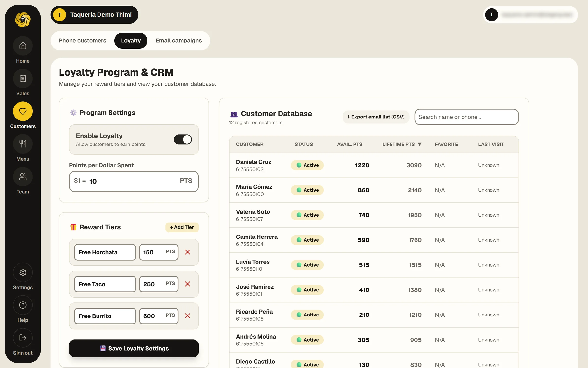Edit the 150 PTS tier field

159,252
